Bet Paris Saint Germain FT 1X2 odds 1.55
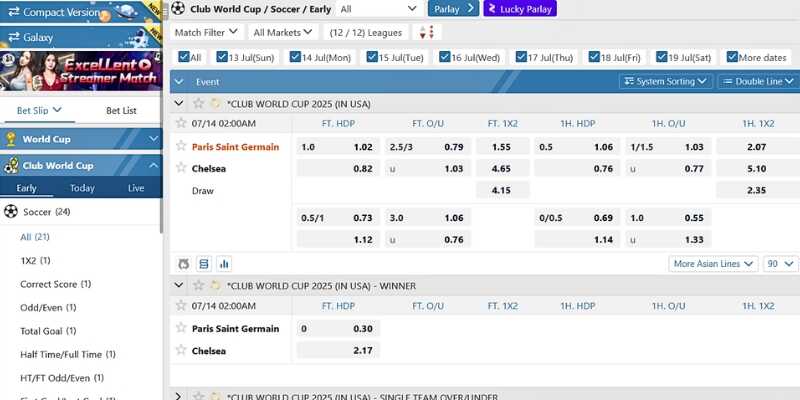Image resolution: width=800 pixels, height=400 pixels. click(x=503, y=147)
